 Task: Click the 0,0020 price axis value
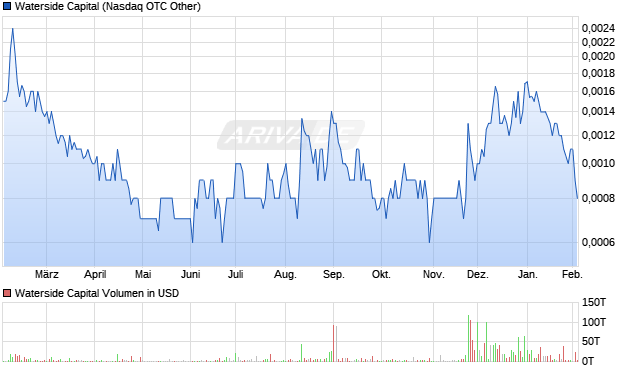click(x=598, y=57)
